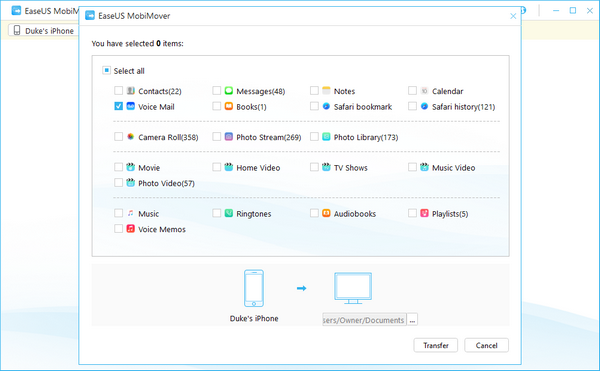Viewport: 600px width, 371px height.
Task: Select the TV Shows checkbox
Action: pyautogui.click(x=314, y=167)
